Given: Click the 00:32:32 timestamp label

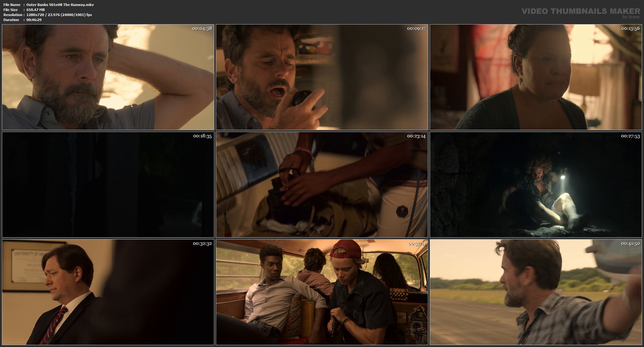Looking at the screenshot, I should [202, 244].
